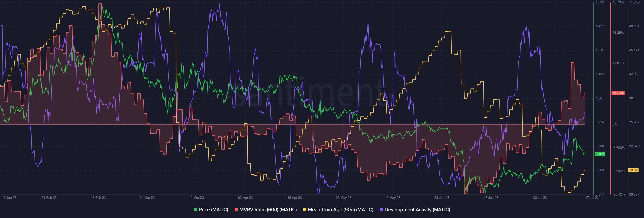This screenshot has height=218, width=644.
Task: Click the 1.437 price axis value
Action: tap(600, 26)
